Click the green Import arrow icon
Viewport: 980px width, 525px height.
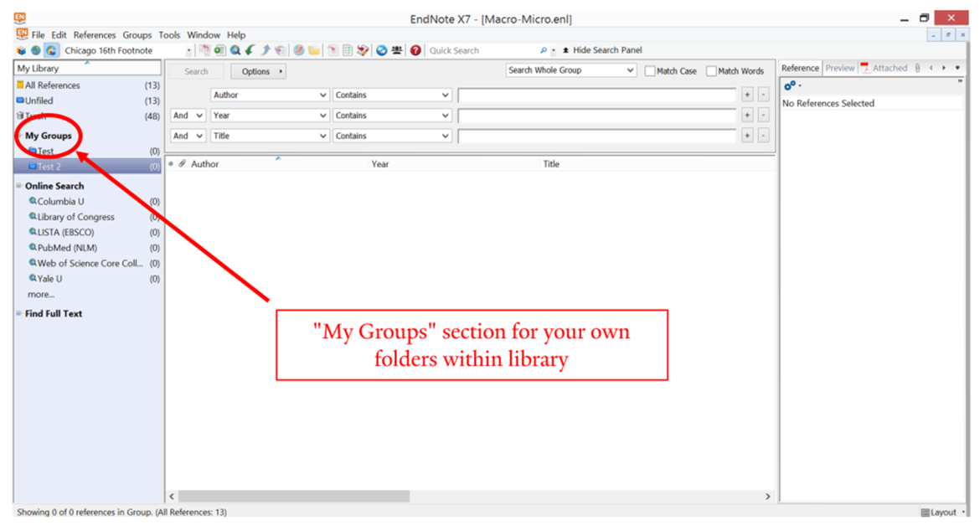250,50
